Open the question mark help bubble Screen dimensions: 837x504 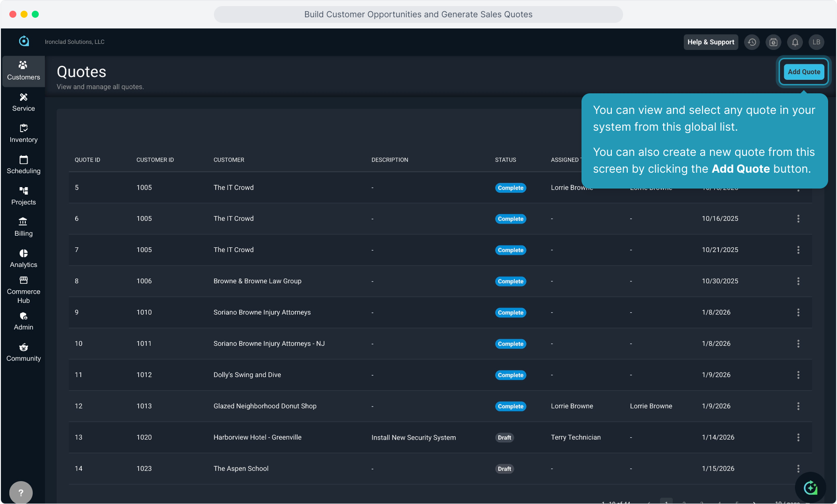pos(21,492)
